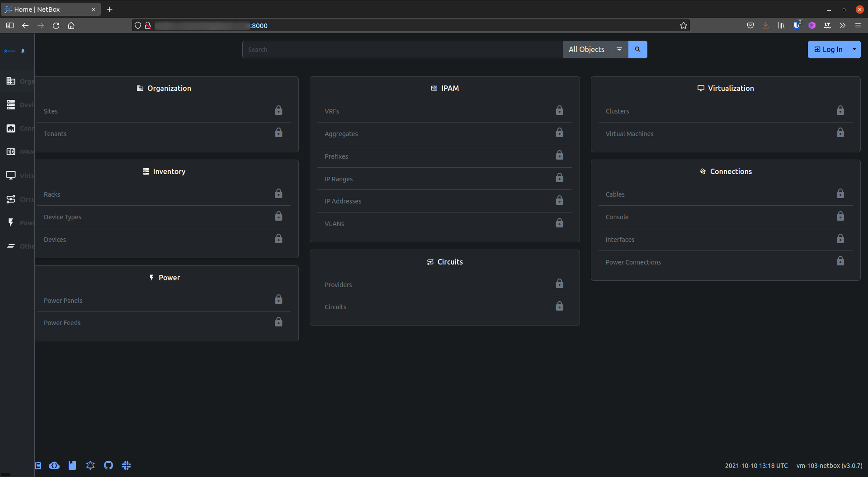Show more browser toolbar tools chevron
Viewport: 868px width, 477px height.
click(842, 25)
